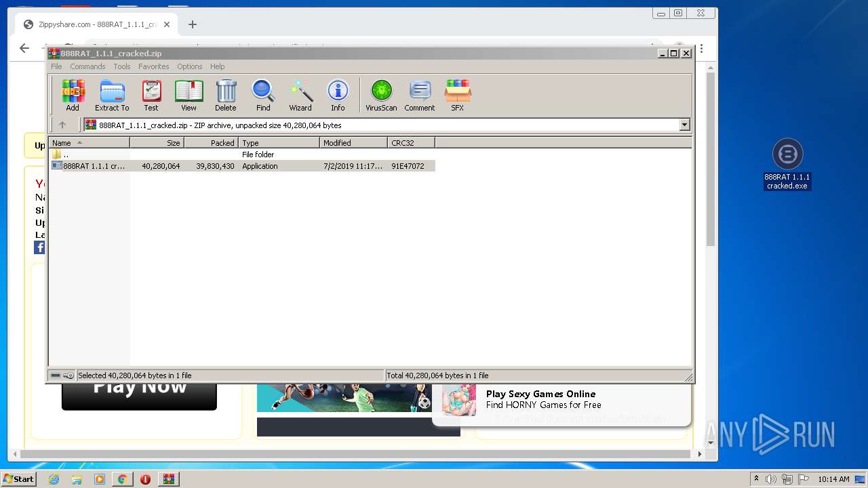The width and height of the screenshot is (868, 488).
Task: Run the VirusScan bug icon
Action: point(381,95)
